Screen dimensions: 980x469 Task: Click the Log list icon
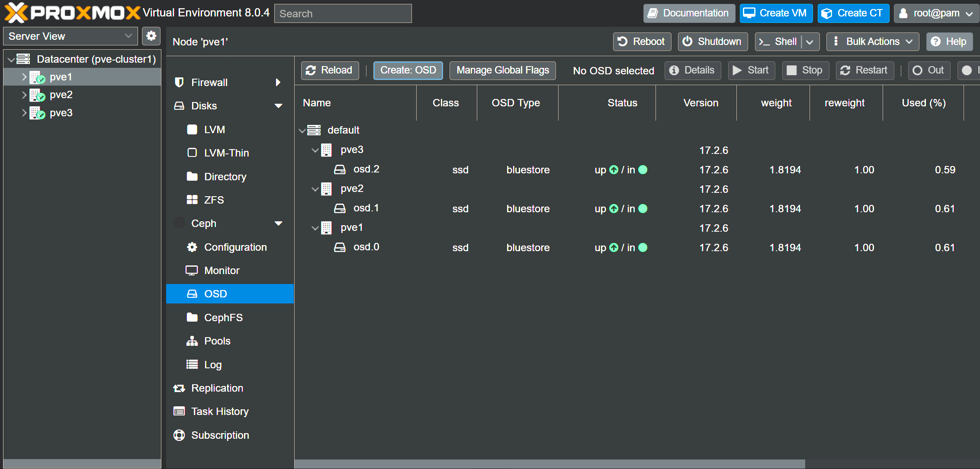(192, 364)
